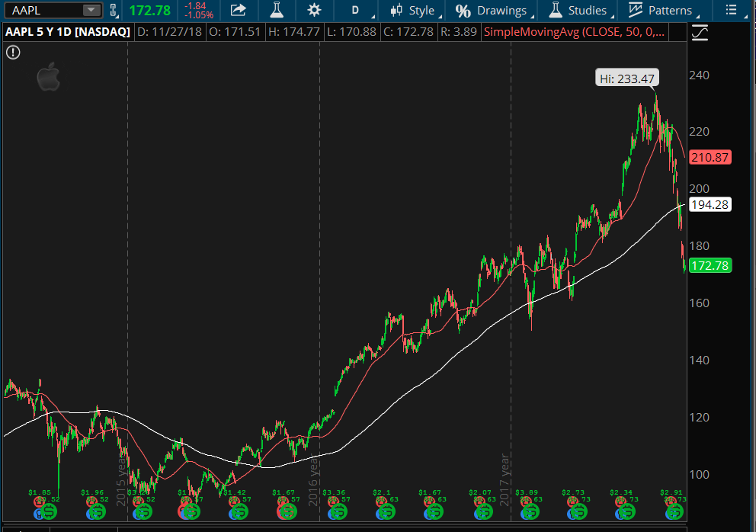Click the 240 price axis label

699,75
